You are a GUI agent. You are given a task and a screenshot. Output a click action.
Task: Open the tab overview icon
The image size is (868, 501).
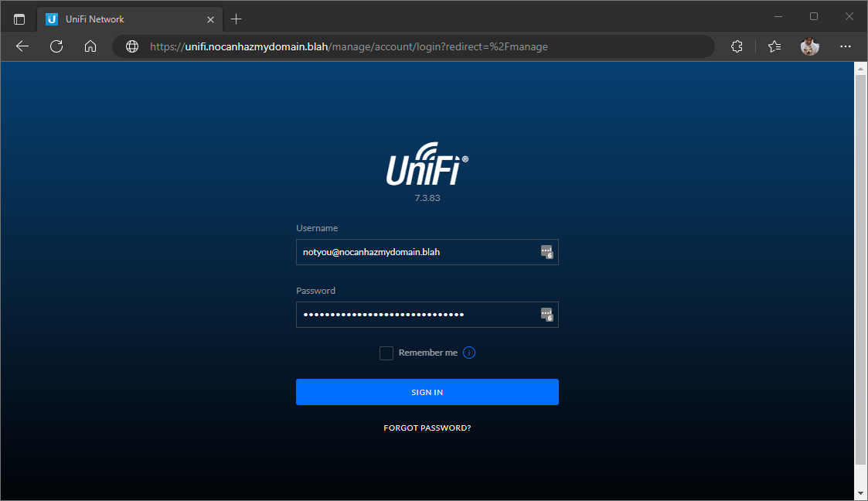coord(19,19)
